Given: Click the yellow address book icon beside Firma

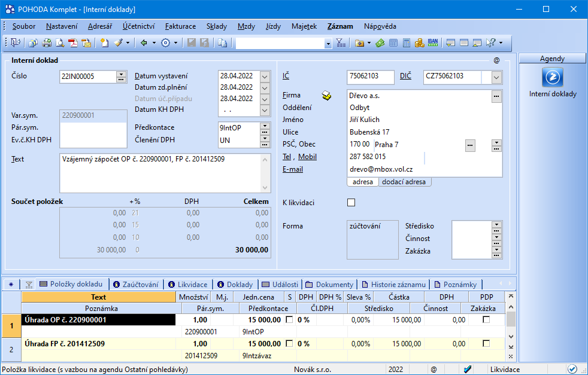Looking at the screenshot, I should point(326,96).
